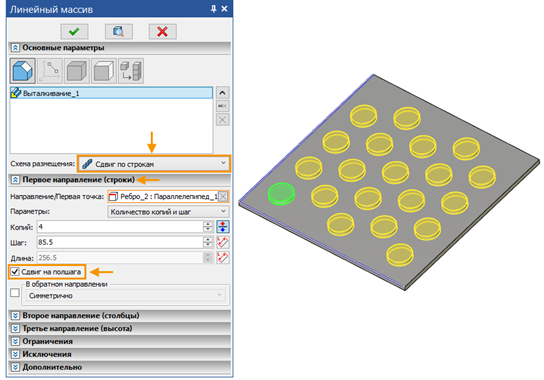Toggle the blue copies spacing mode icon
Screen dimensions: 544x380
click(223, 227)
